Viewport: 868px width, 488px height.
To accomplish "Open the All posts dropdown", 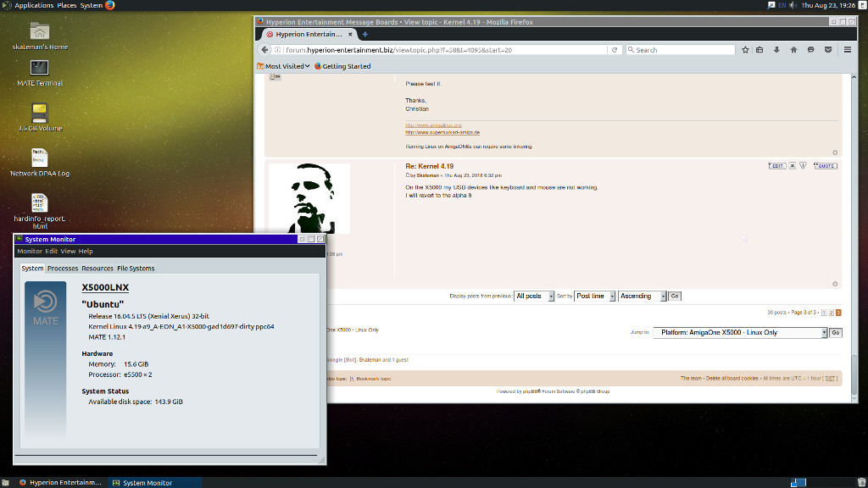I will coord(534,296).
